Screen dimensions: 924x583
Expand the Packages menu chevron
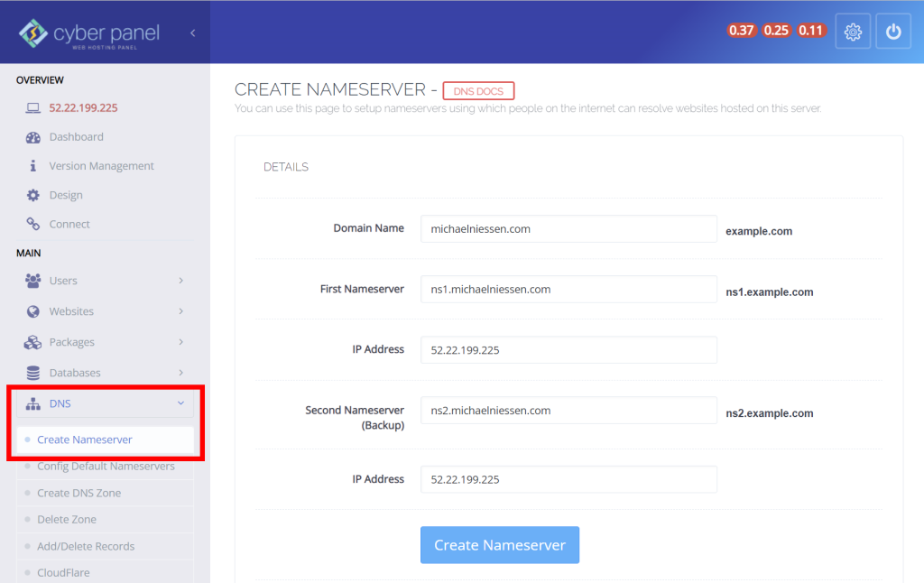coord(180,342)
